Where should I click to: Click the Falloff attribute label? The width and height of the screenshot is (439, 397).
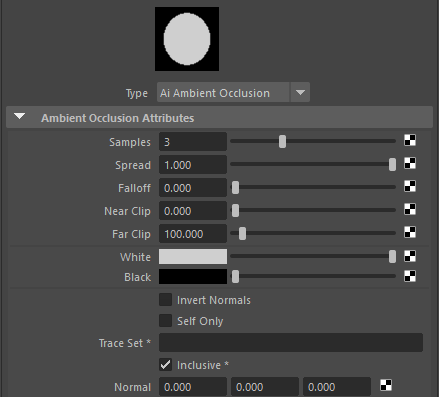pos(134,188)
